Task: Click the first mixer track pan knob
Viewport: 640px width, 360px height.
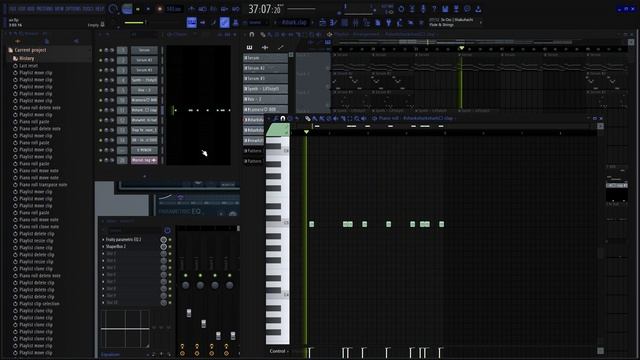Action: click(185, 285)
